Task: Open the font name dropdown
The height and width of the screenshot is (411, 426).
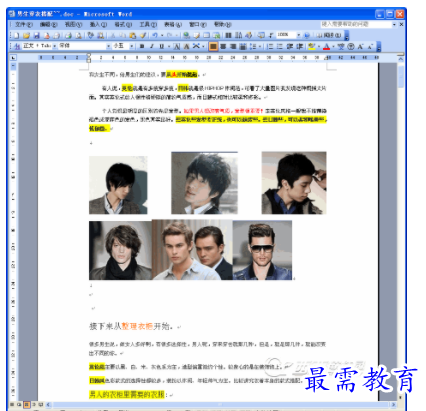Action: [108, 46]
